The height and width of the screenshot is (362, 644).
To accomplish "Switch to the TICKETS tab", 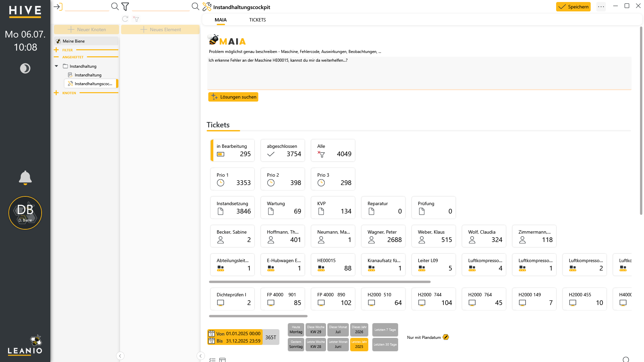I will click(258, 20).
